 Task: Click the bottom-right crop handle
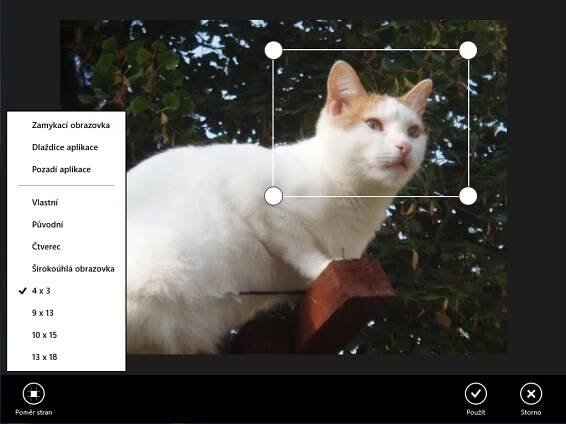(468, 196)
